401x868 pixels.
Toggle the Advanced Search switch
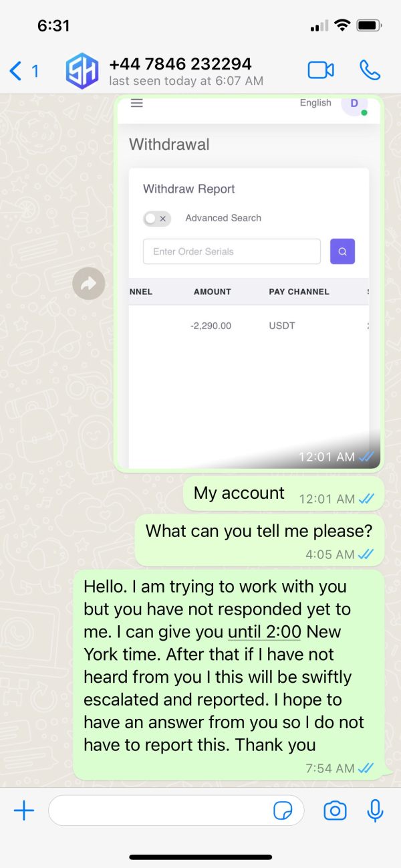157,219
